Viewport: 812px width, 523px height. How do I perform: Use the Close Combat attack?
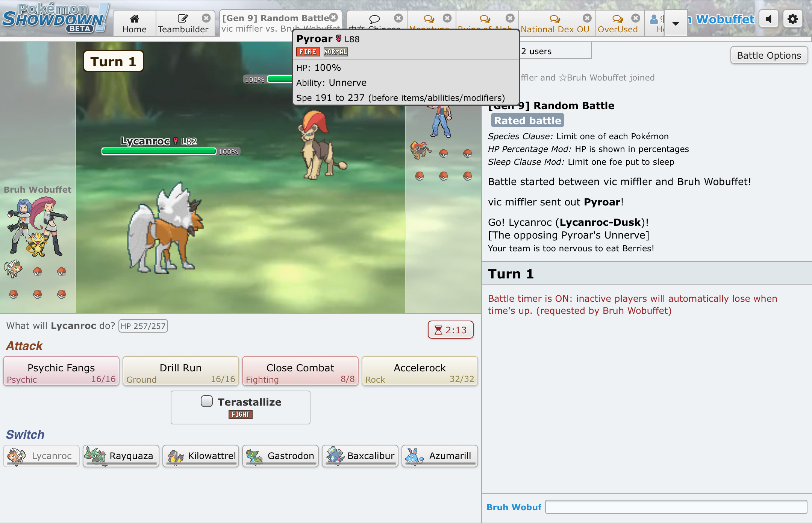pos(300,371)
